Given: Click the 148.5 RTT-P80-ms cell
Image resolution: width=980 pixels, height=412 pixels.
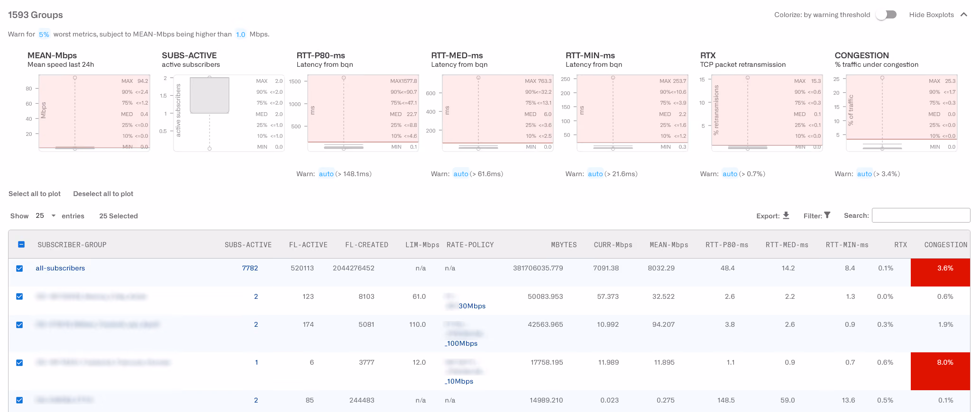Looking at the screenshot, I should [726, 400].
